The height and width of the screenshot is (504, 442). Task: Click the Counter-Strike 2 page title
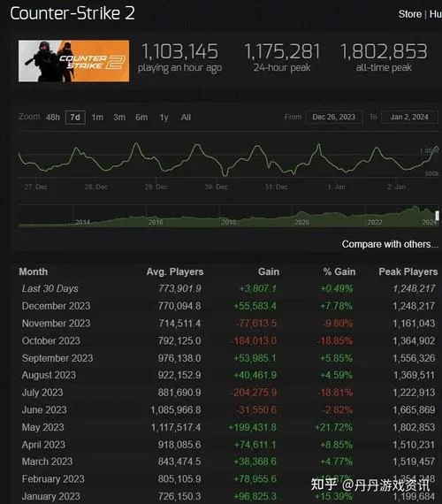pos(72,13)
